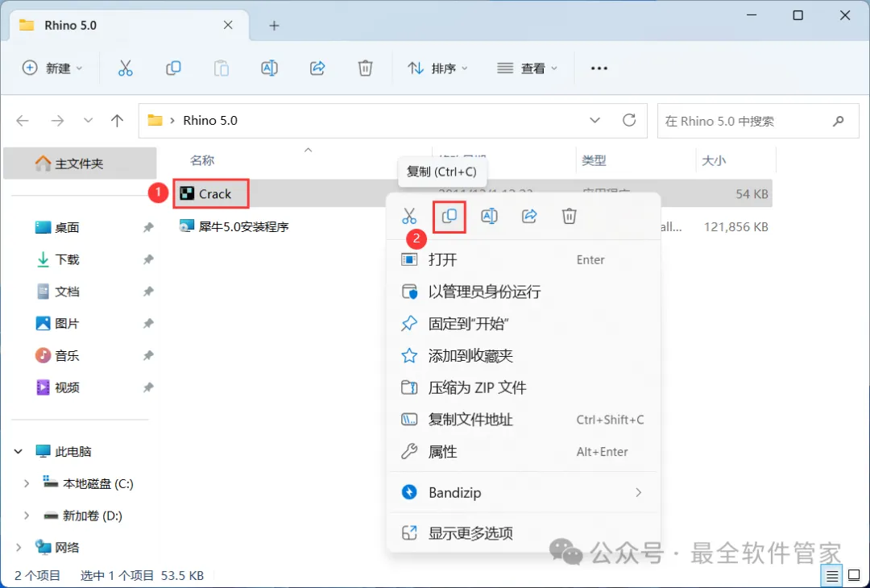This screenshot has height=588, width=870.
Task: Expand the 新加卷 (D:) tree node
Action: [26, 516]
